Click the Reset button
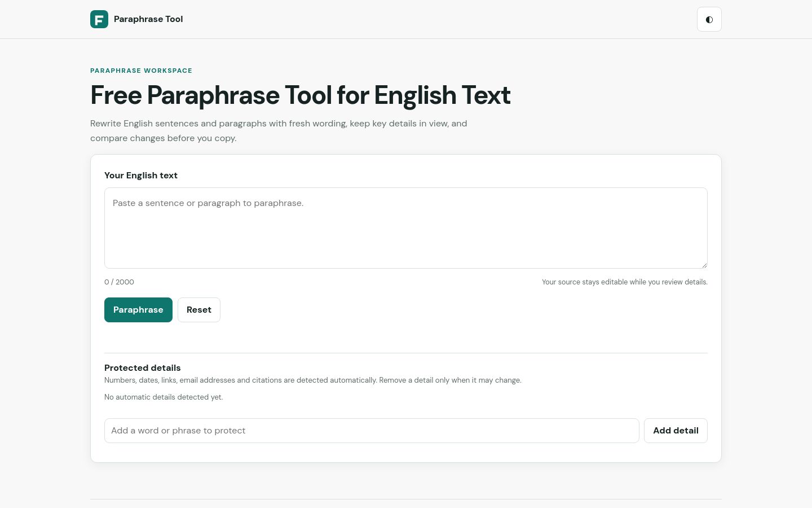This screenshot has height=508, width=812. click(199, 310)
